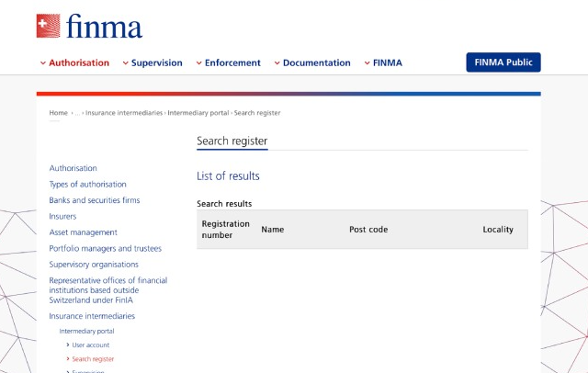Open the User account tree item

tap(90, 345)
